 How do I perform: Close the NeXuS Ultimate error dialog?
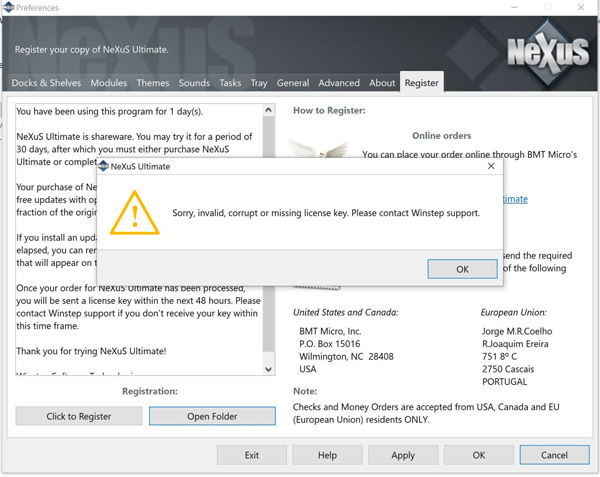pyautogui.click(x=490, y=166)
